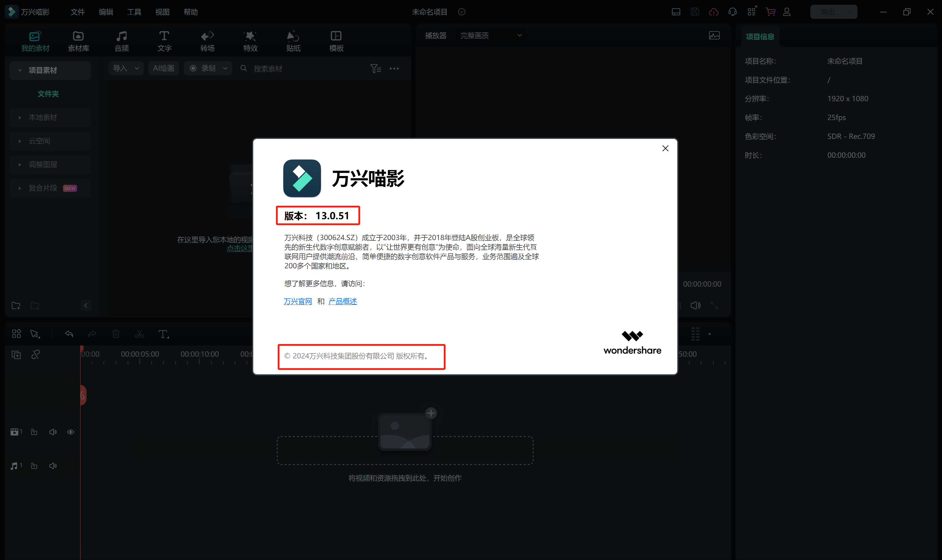Open the 帮助 menu
This screenshot has width=942, height=560.
pos(190,12)
